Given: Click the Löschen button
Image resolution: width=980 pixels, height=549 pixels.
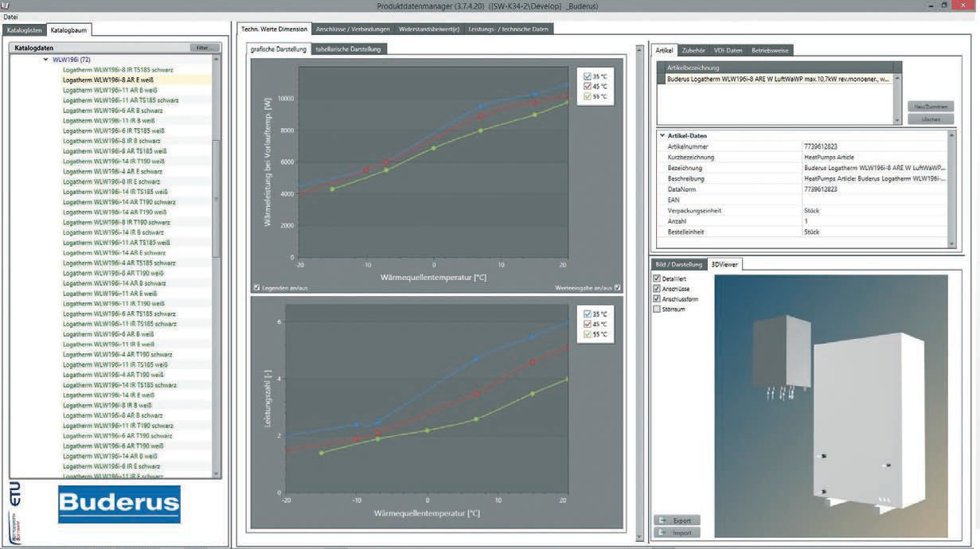Looking at the screenshot, I should click(x=930, y=119).
